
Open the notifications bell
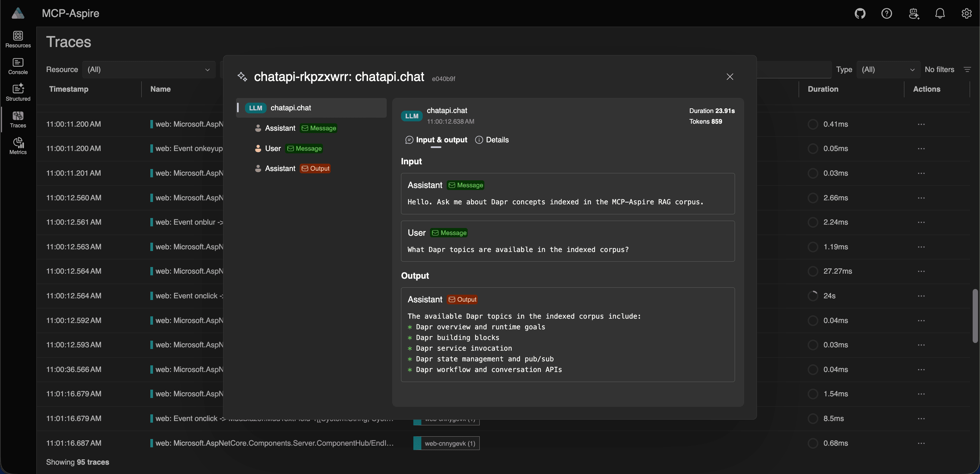point(940,14)
